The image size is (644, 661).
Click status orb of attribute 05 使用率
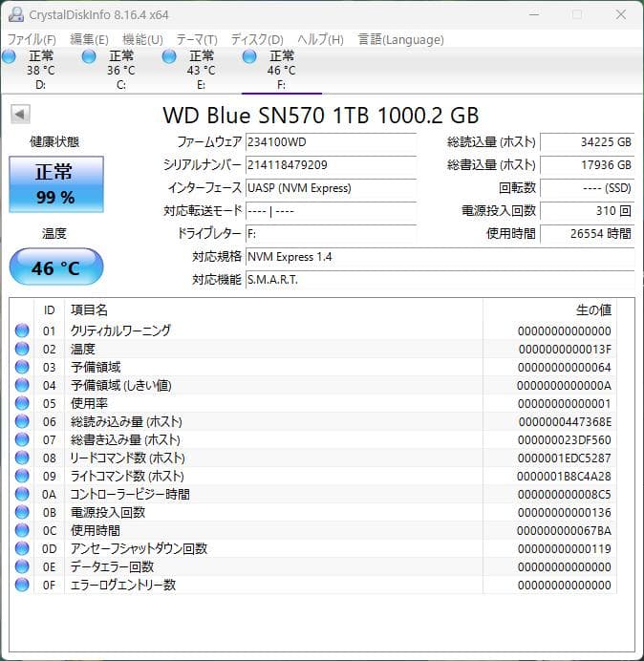pyautogui.click(x=22, y=403)
